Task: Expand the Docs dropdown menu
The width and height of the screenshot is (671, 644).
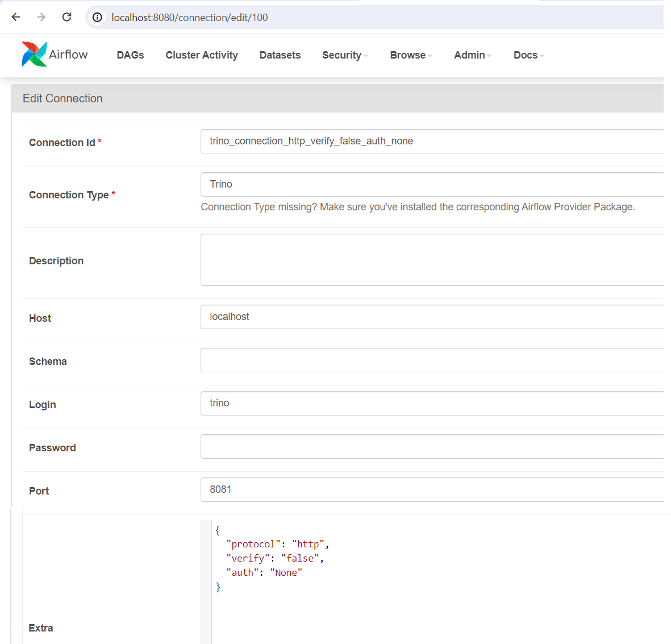Action: coord(528,55)
